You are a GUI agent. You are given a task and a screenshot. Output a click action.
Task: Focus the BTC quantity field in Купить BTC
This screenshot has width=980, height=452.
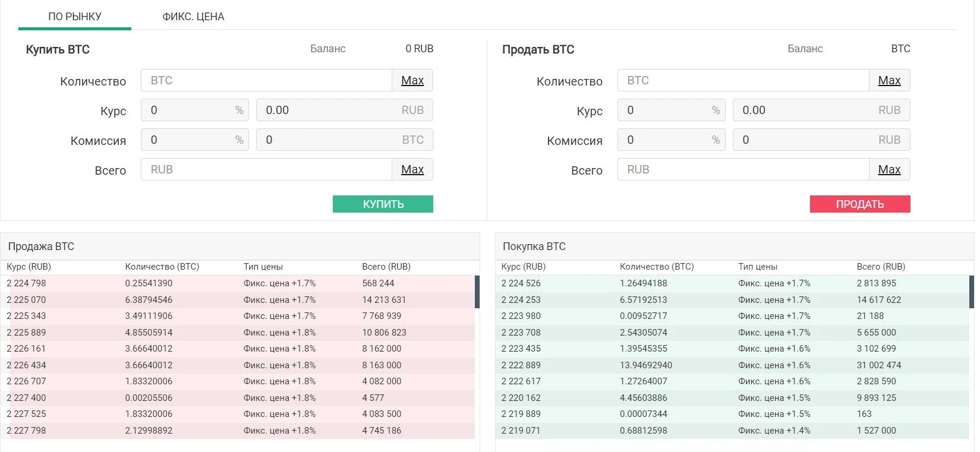click(x=266, y=80)
